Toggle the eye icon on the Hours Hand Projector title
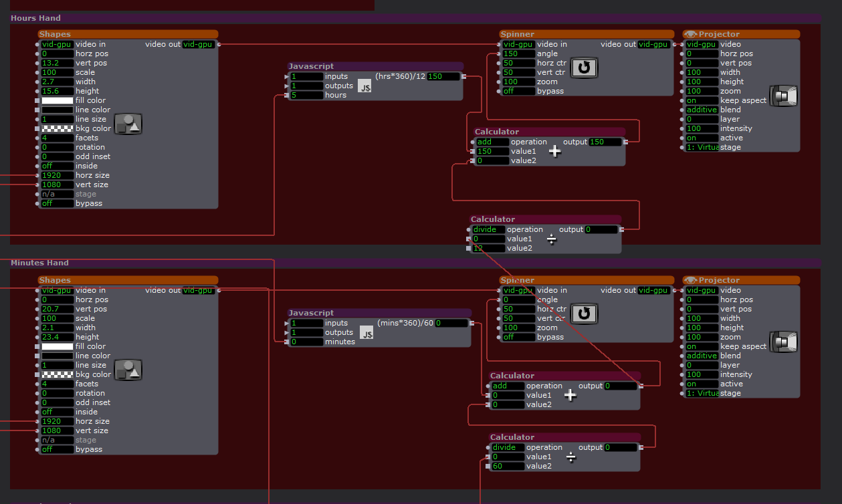842x504 pixels. pyautogui.click(x=690, y=34)
